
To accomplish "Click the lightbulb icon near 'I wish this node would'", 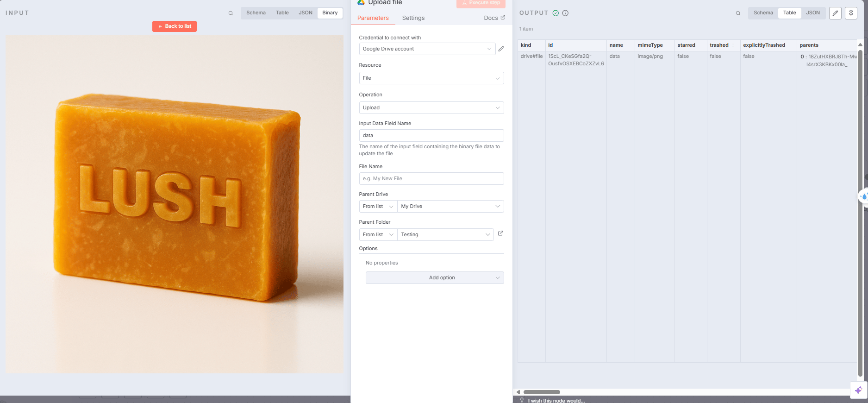I will [x=522, y=400].
